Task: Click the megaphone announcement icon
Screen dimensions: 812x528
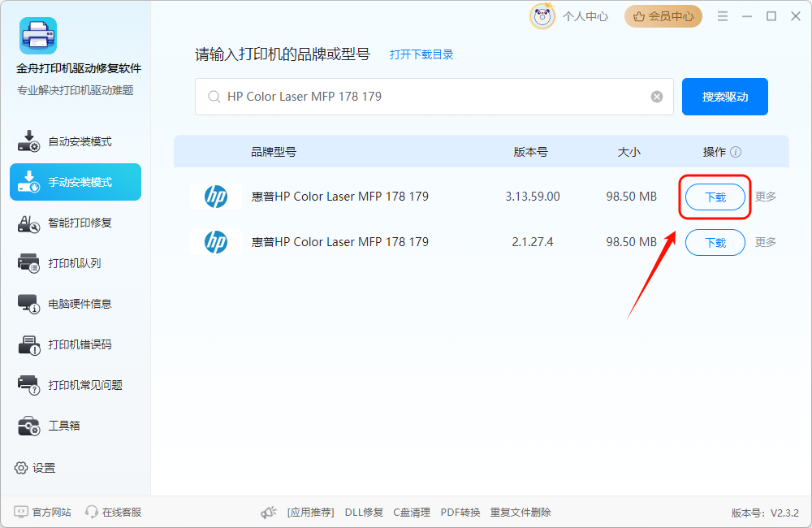Action: tap(268, 513)
